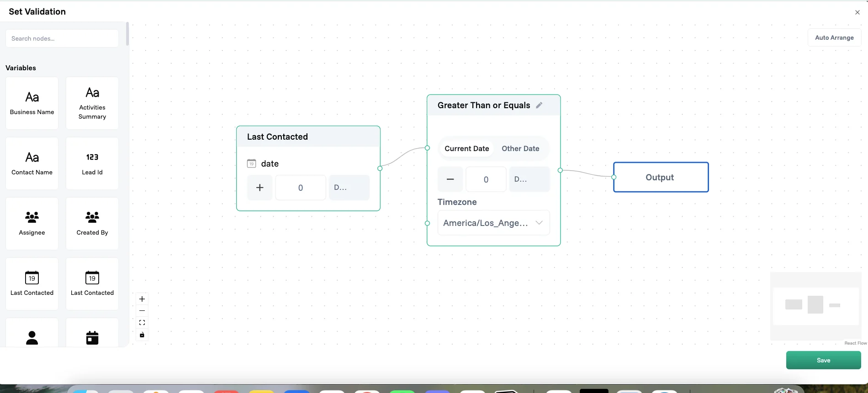Click the pencil edit icon beside Greater Than or Equals
Screen dimensions: 868x393
(539, 105)
